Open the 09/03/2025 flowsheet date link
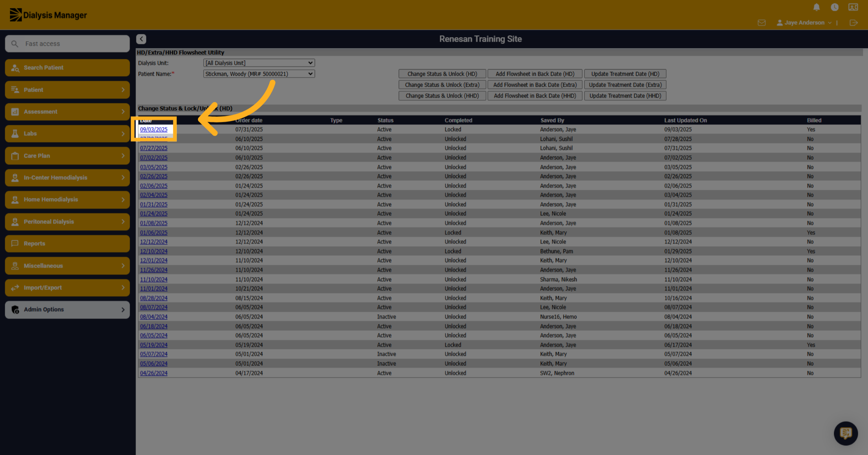Viewport: 868px width, 455px height. pyautogui.click(x=154, y=130)
